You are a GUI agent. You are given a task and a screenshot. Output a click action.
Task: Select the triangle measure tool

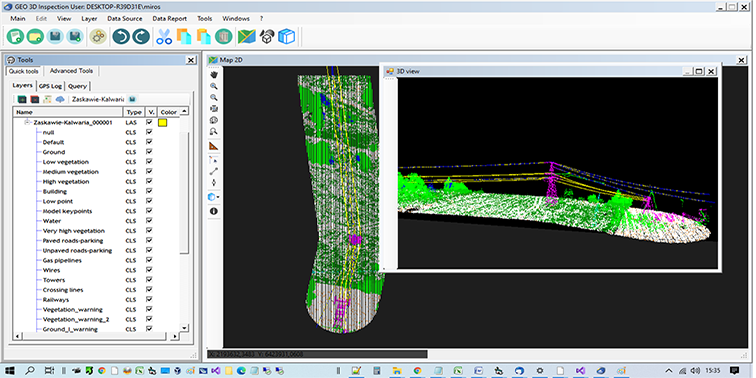tap(214, 146)
